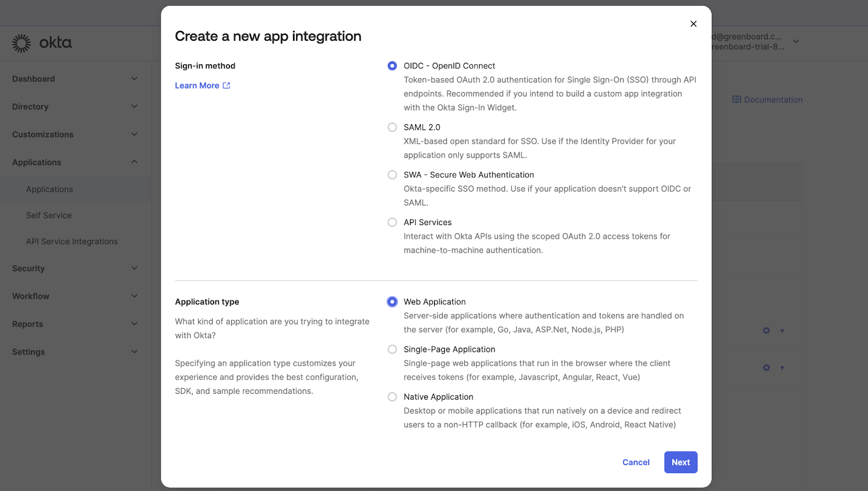Viewport: 868px width, 491px height.
Task: Click the lower gear icon in the background list
Action: (x=766, y=368)
